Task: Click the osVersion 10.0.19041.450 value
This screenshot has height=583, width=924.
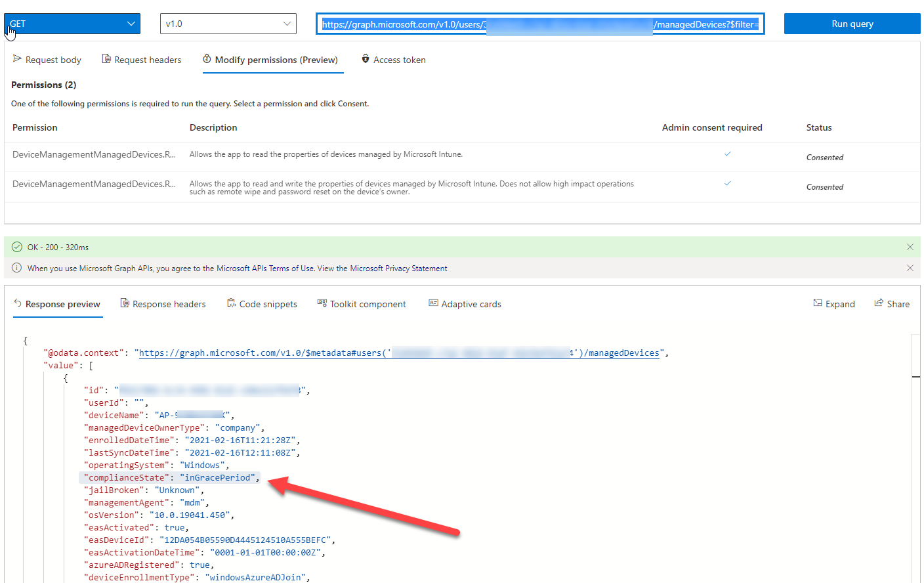Action: click(190, 515)
